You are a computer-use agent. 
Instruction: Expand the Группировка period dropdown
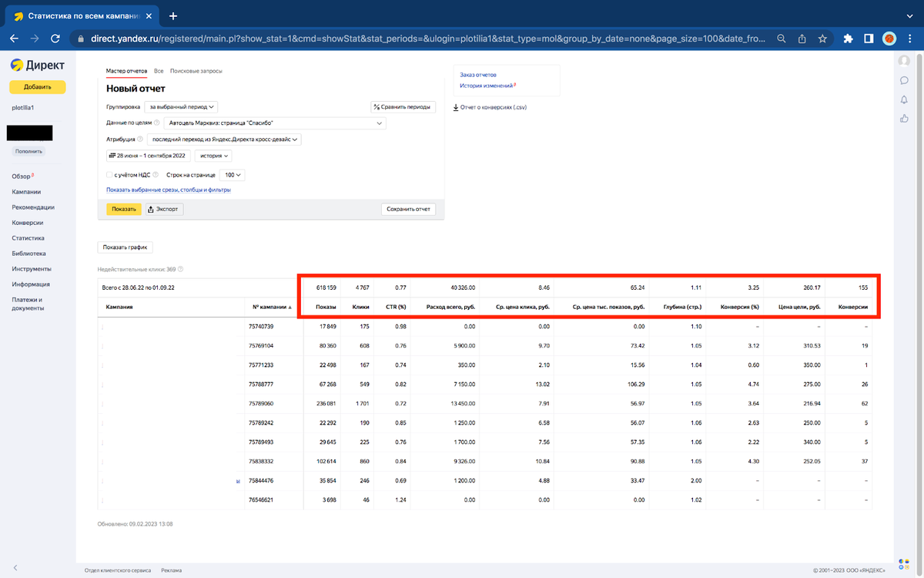click(182, 107)
